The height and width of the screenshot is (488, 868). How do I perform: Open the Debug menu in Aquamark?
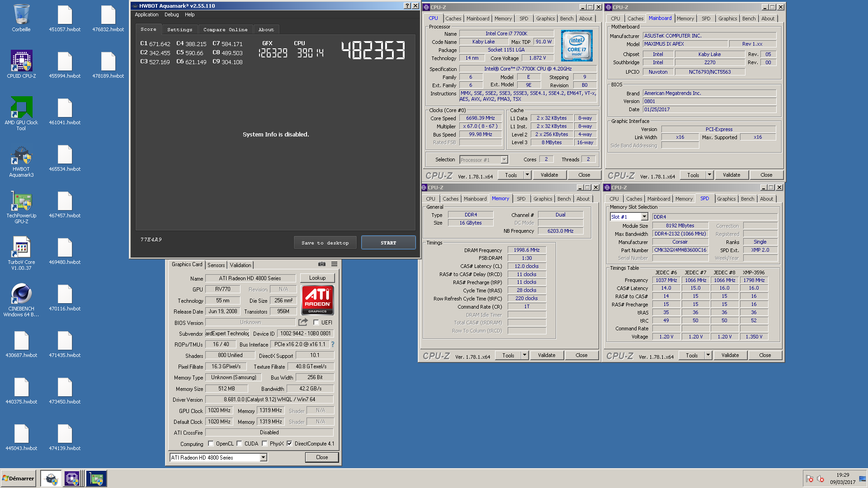click(x=172, y=14)
